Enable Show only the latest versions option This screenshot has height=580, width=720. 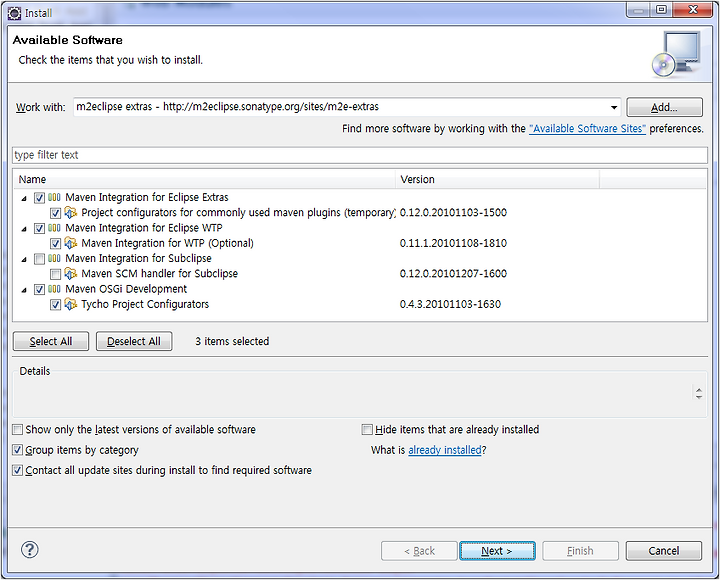17,430
